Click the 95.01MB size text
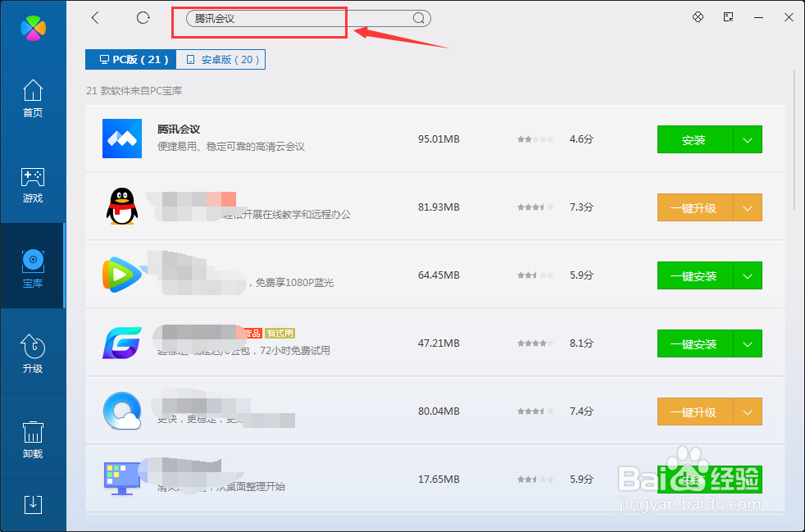This screenshot has height=532, width=805. pos(439,139)
